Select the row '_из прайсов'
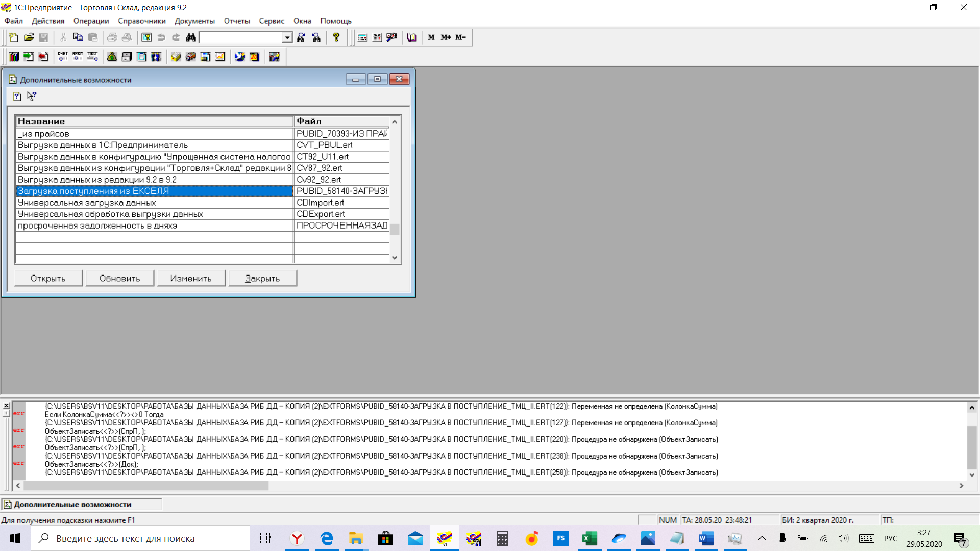Image resolution: width=980 pixels, height=551 pixels. click(x=154, y=134)
